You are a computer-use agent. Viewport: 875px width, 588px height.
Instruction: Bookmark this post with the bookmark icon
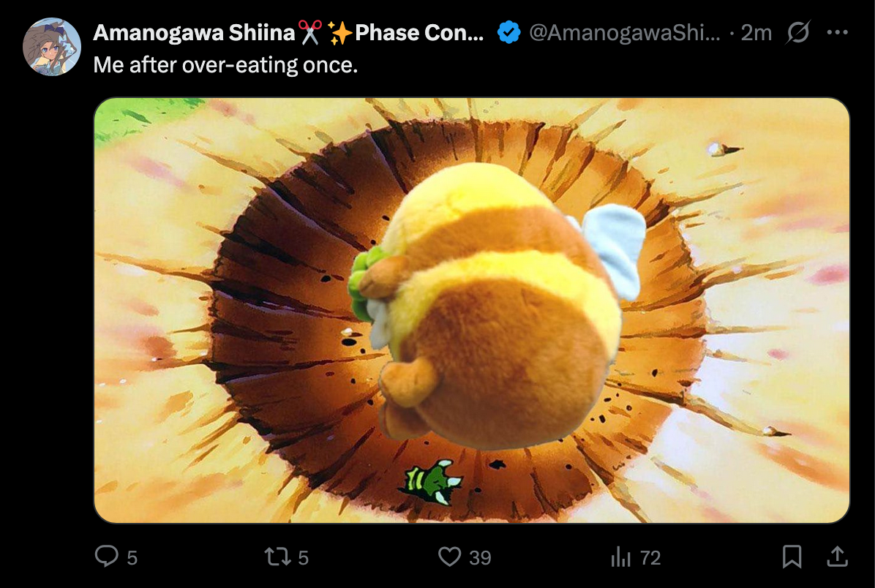pyautogui.click(x=792, y=557)
